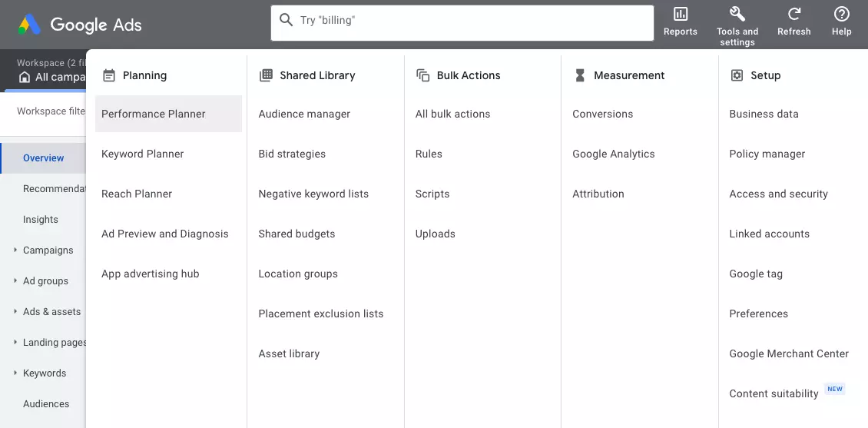This screenshot has height=428, width=868.
Task: Open All bulk actions
Action: click(453, 114)
